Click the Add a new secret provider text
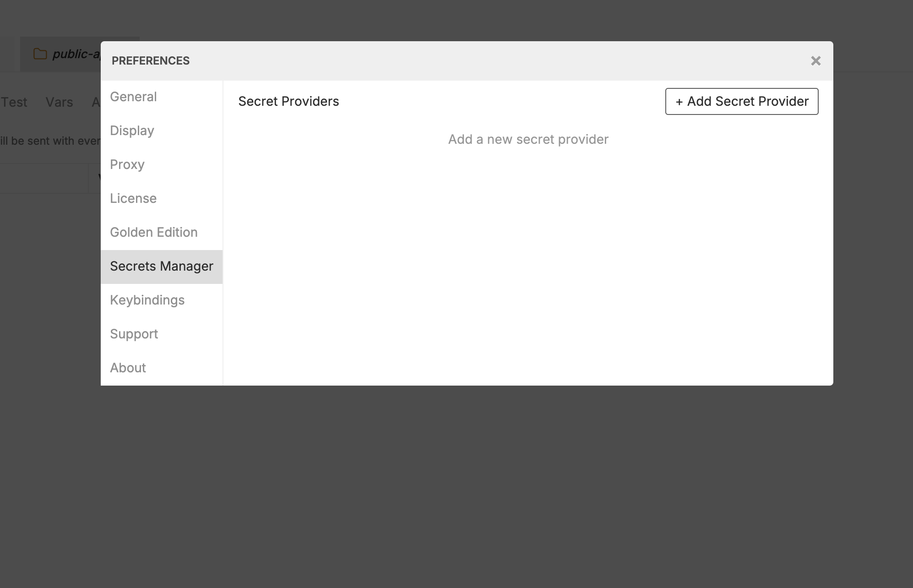 tap(527, 139)
